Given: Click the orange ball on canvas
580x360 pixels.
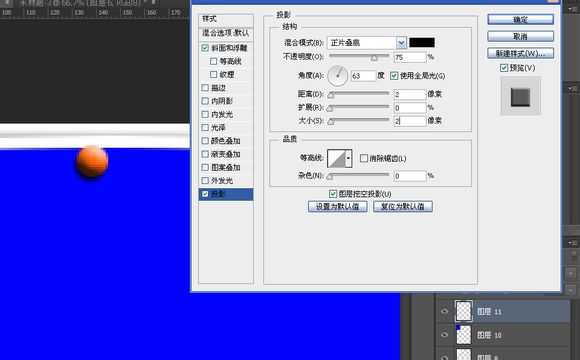Looking at the screenshot, I should point(92,162).
